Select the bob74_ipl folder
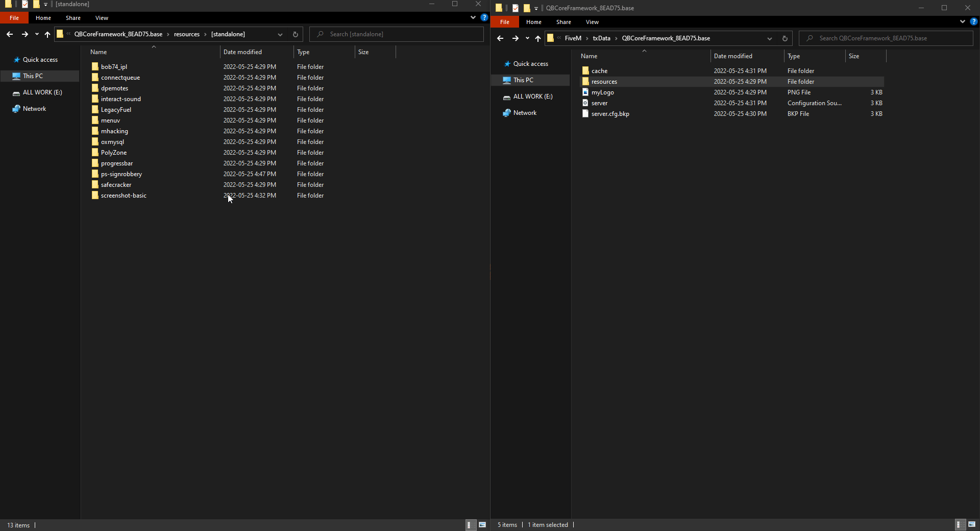 114,67
